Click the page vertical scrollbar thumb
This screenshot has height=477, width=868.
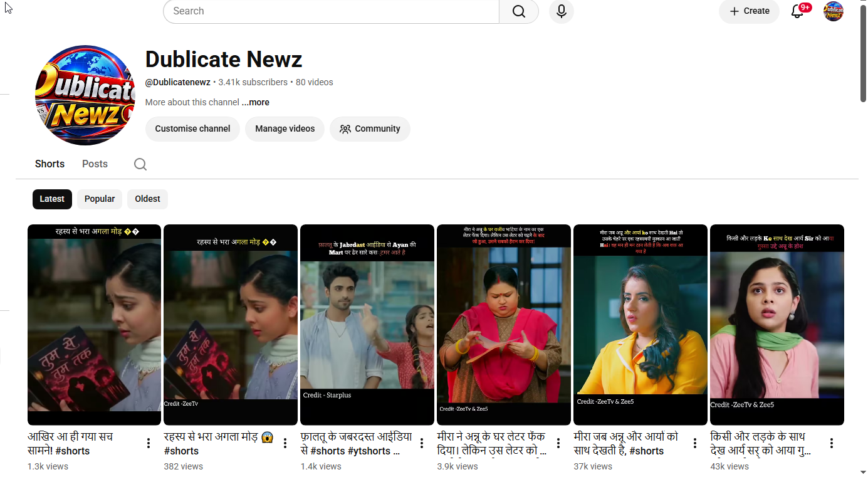click(x=863, y=53)
